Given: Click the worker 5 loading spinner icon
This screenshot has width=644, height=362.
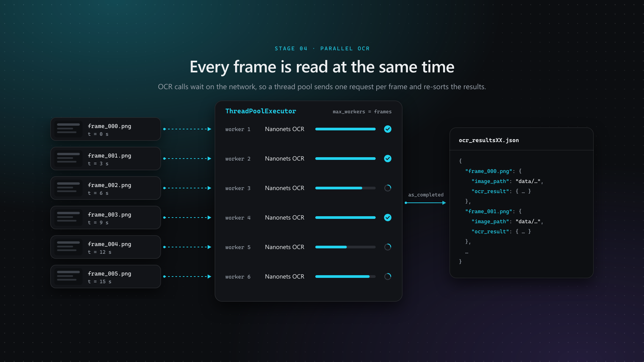Looking at the screenshot, I should (388, 247).
